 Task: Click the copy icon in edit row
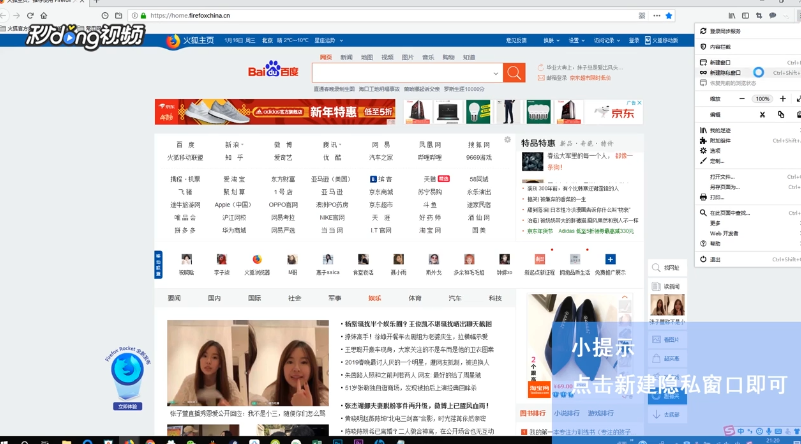pyautogui.click(x=781, y=114)
